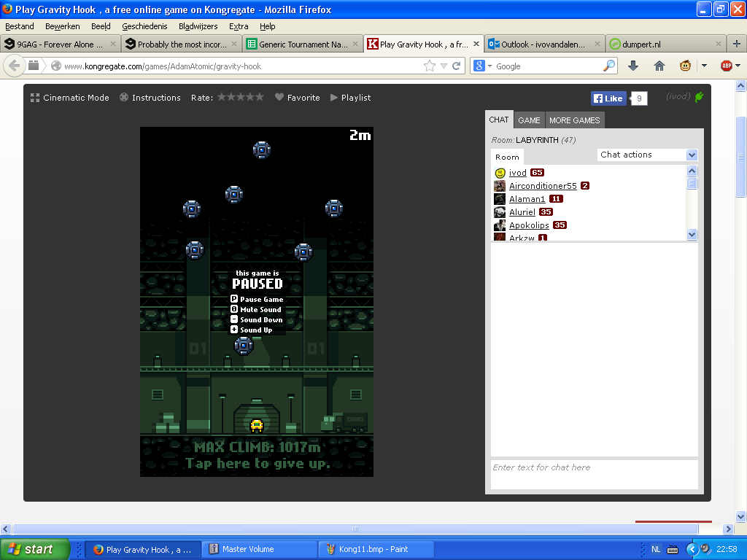The width and height of the screenshot is (747, 560).
Task: Click the URL address field
Action: (x=243, y=66)
